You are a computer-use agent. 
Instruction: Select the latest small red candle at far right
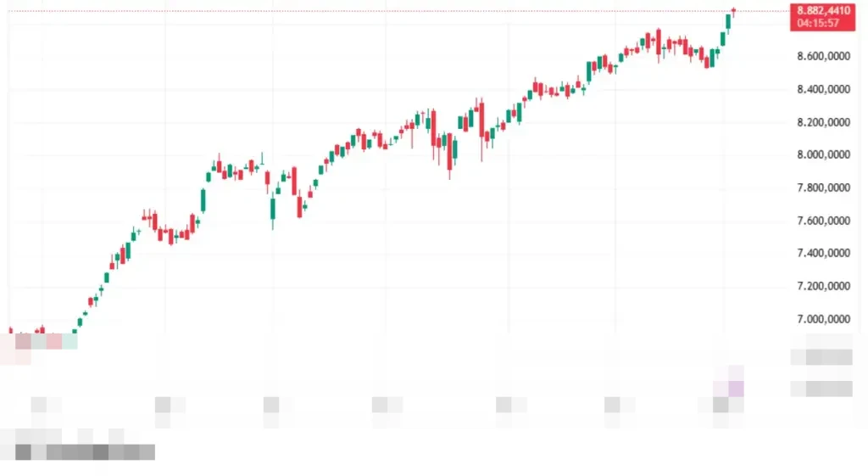tap(733, 10)
